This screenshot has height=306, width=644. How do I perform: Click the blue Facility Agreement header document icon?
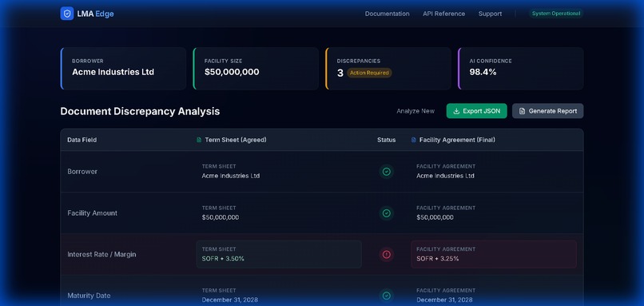coord(414,140)
